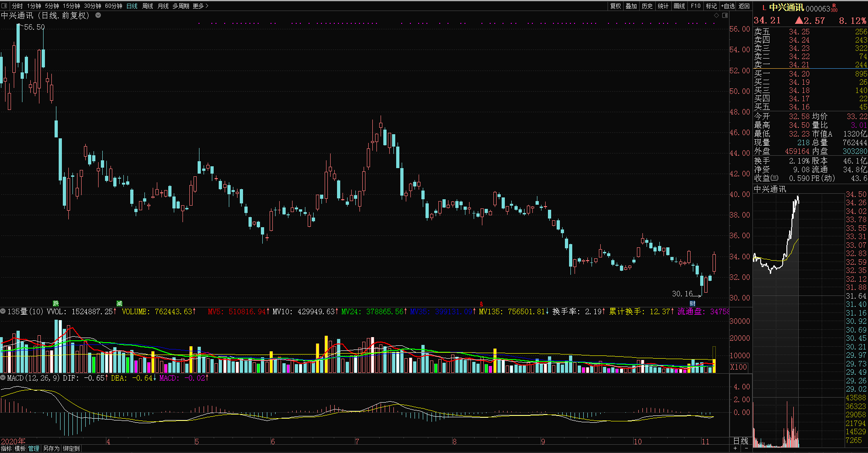Click the 中兴通讯 stock name header
This screenshot has height=453, width=868.
786,7
